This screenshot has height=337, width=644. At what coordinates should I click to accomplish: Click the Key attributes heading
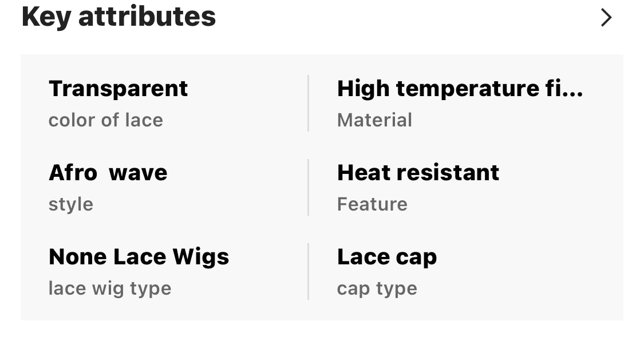118,17
